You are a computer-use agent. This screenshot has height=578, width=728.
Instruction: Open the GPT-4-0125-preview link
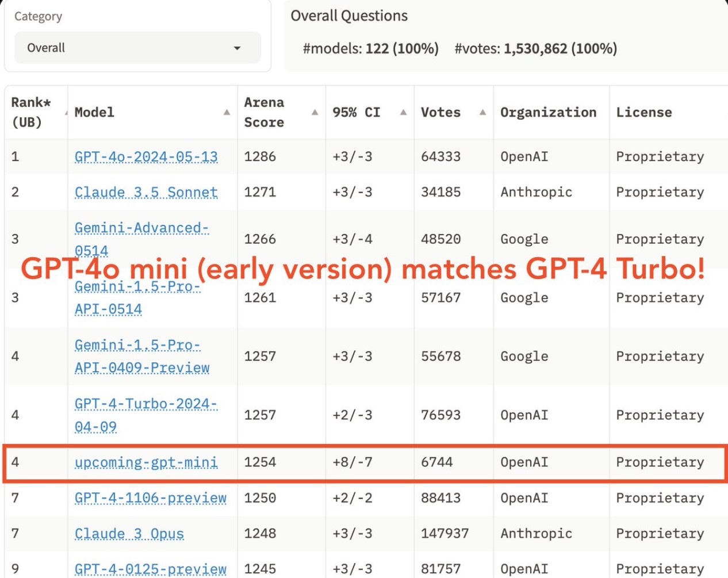(x=150, y=569)
